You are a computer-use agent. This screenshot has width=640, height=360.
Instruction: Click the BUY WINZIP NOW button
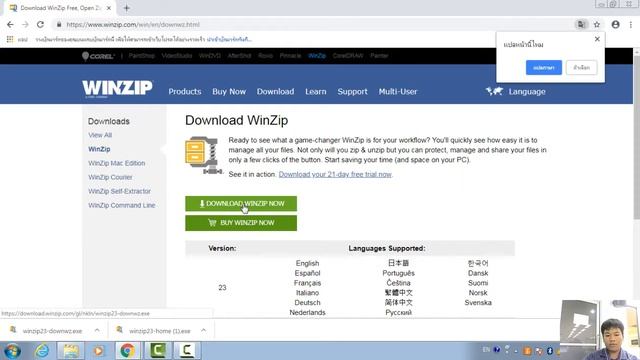tap(241, 223)
